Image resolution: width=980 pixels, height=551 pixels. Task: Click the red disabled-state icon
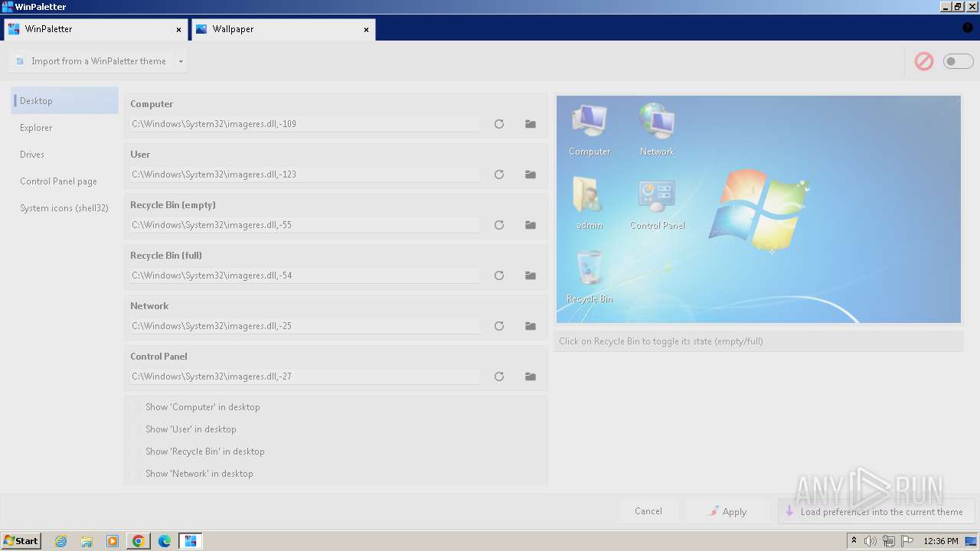tap(924, 61)
